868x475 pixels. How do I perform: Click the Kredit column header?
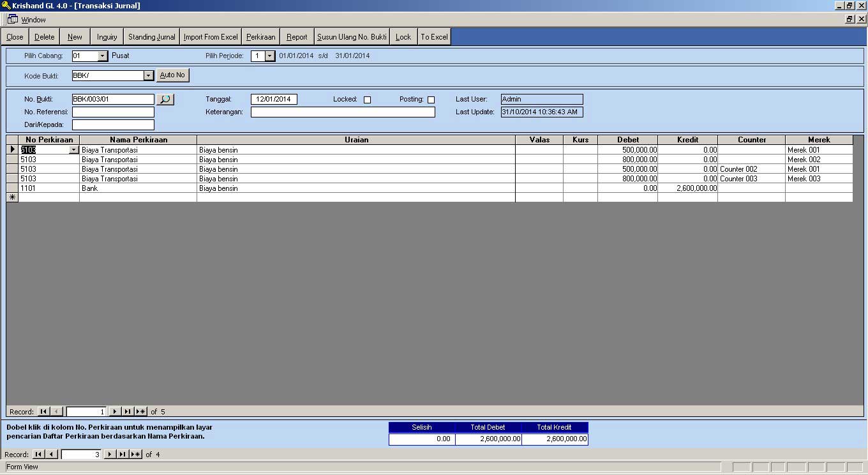point(688,140)
